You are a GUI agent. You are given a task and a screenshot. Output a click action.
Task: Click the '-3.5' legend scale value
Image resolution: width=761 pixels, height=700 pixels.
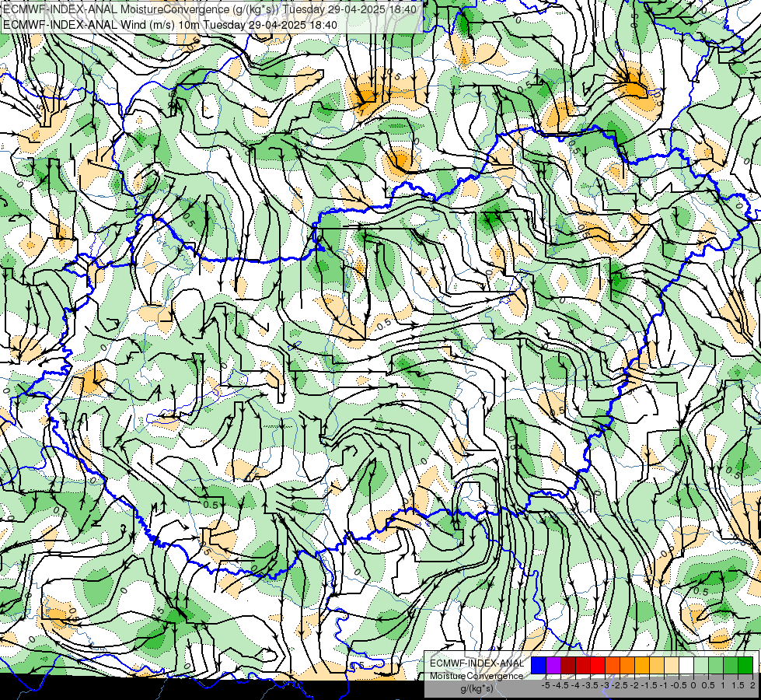[590, 685]
